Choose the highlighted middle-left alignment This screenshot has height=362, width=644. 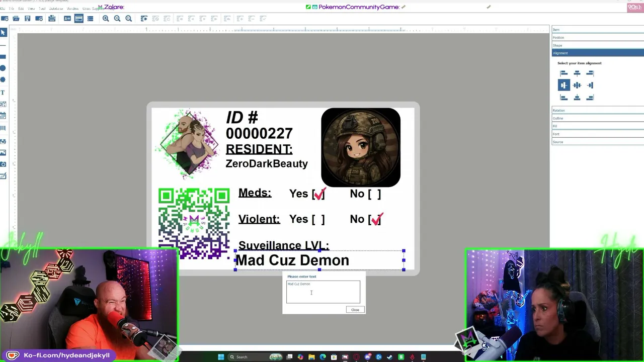(x=563, y=85)
